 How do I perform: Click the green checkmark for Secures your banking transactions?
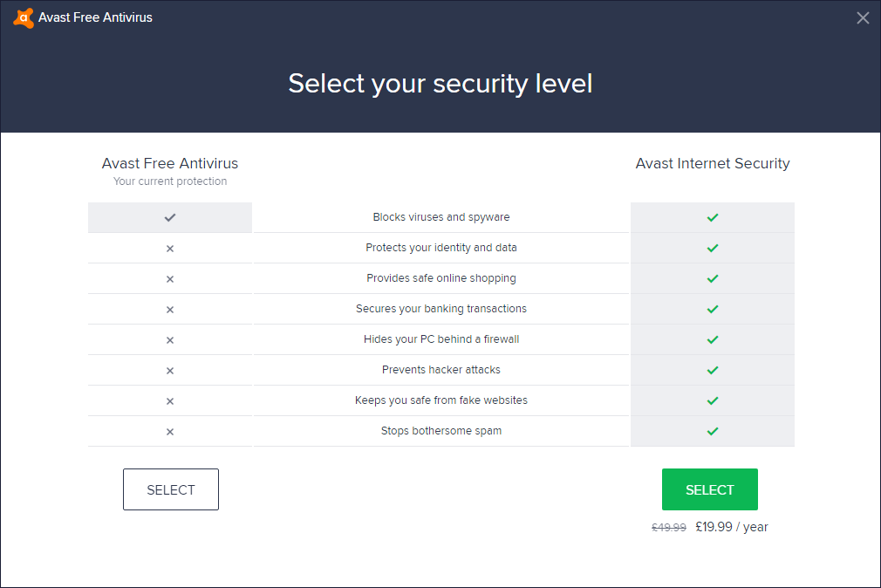click(713, 309)
